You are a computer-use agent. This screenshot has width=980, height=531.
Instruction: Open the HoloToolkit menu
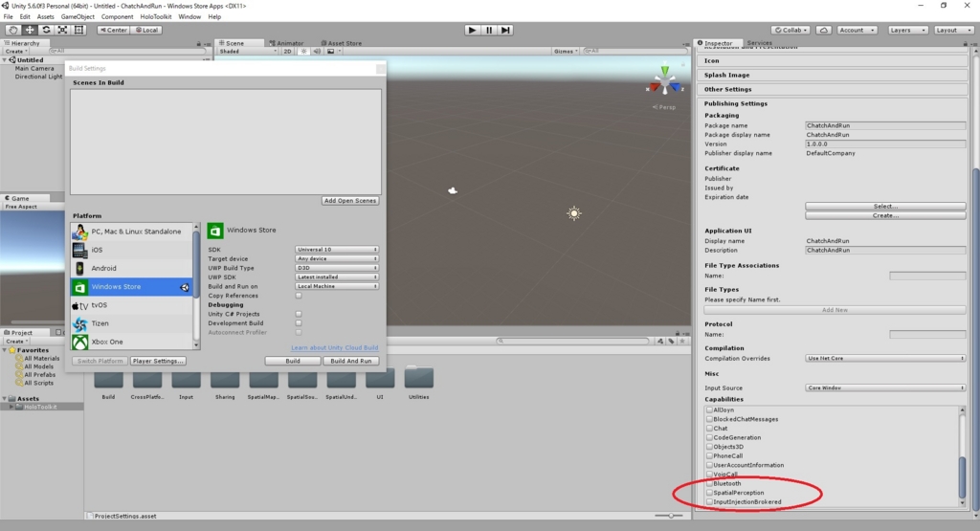[x=156, y=17]
